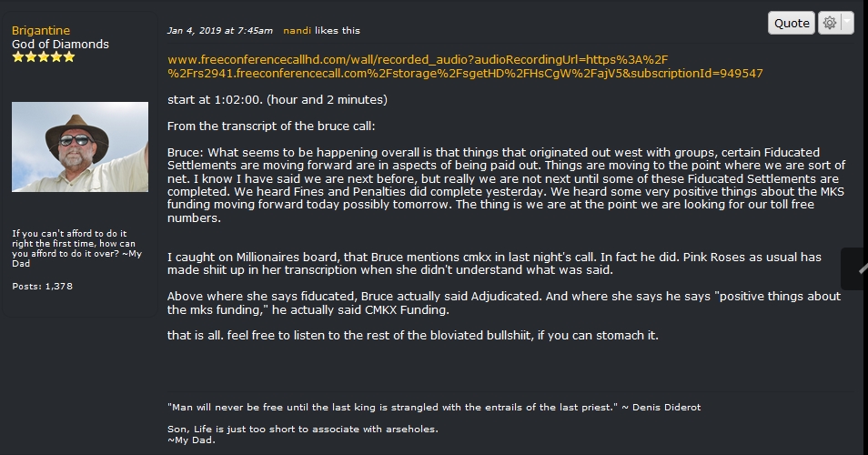Open nandi's profile from the likes line
Screen dimensions: 868x455
(297, 30)
